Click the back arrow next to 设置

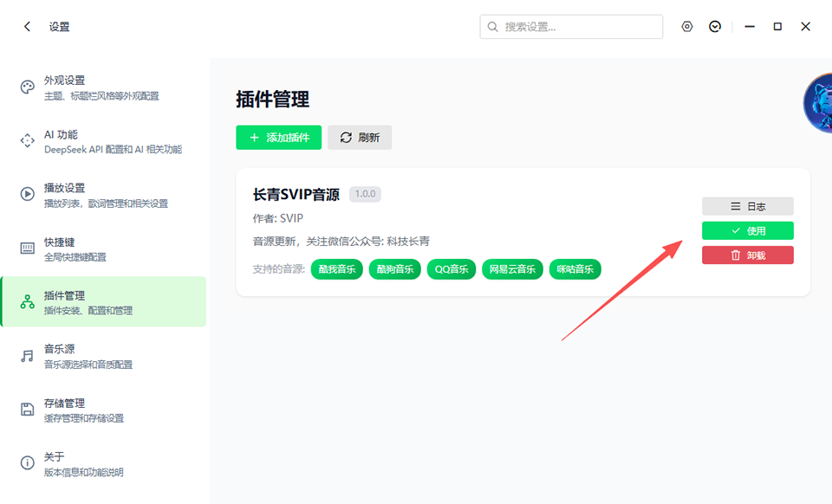[x=27, y=27]
